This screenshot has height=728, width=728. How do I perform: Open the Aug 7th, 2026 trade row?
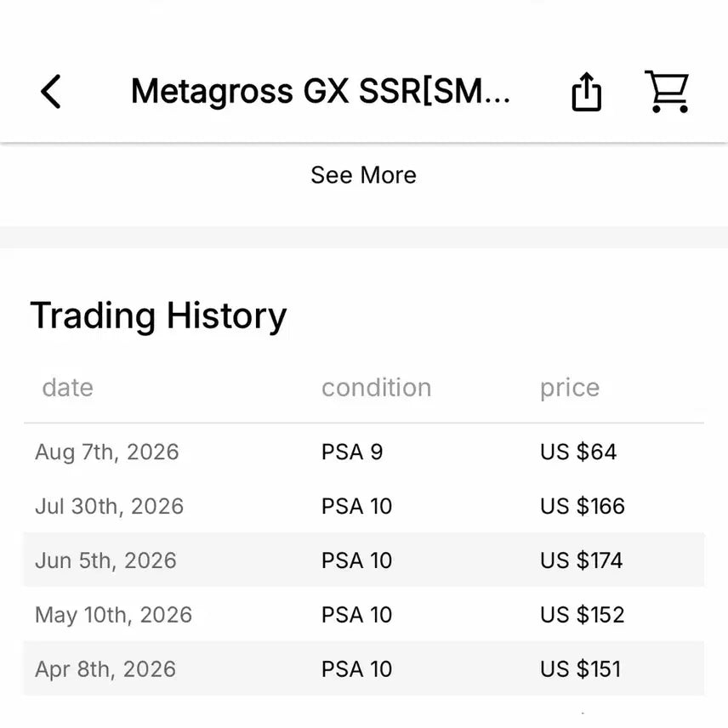coord(364,452)
